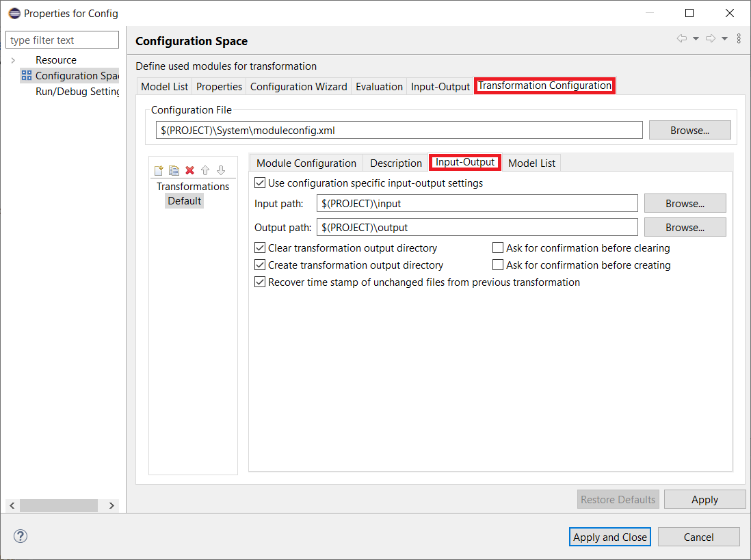The height and width of the screenshot is (560, 751).
Task: Duplicate the Default transformation using copy icon
Action: click(x=174, y=170)
